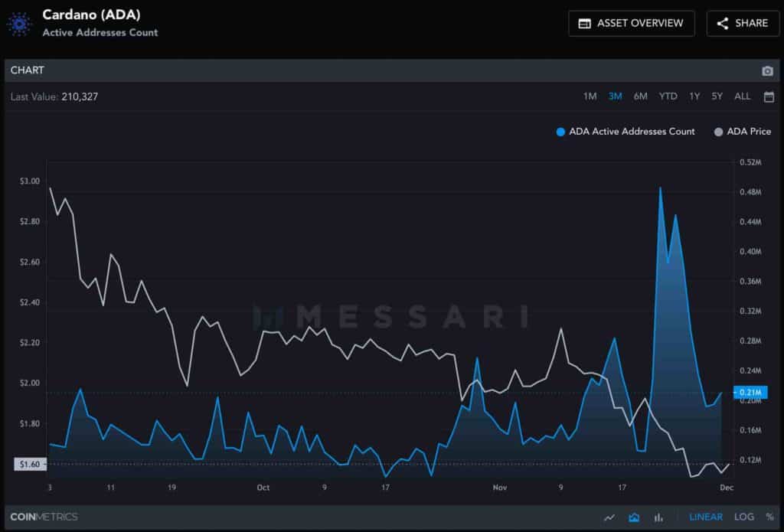784x532 pixels.
Task: Open the custom date range calendar
Action: pyautogui.click(x=769, y=96)
